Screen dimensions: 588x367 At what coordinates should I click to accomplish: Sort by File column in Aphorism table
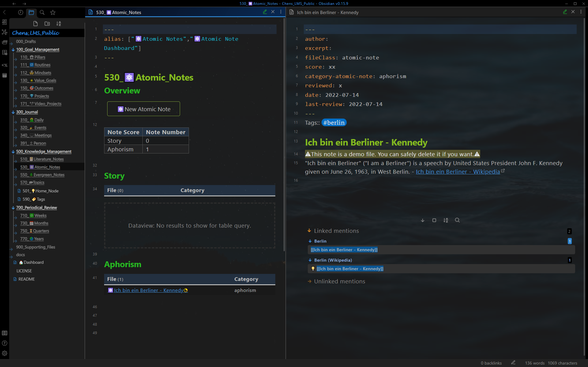[115, 279]
